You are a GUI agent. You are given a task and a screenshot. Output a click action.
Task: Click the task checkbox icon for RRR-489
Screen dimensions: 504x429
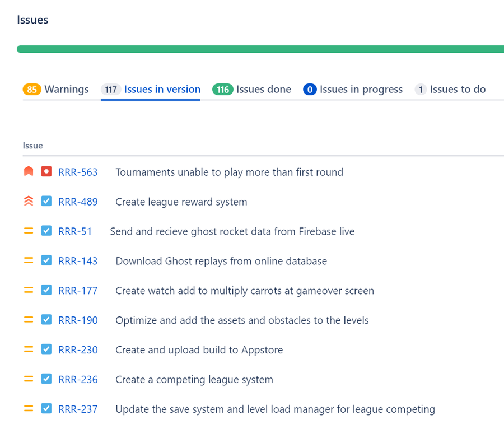click(x=46, y=201)
